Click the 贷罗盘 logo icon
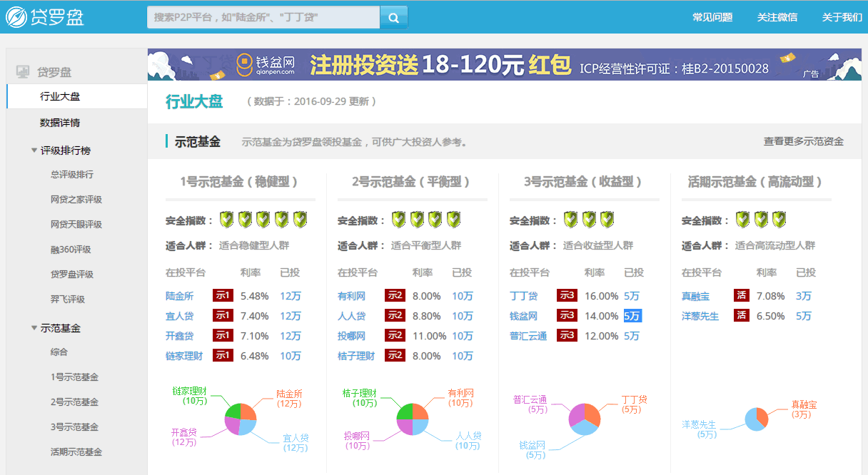Screen dimensions: 868x475 coord(14,16)
